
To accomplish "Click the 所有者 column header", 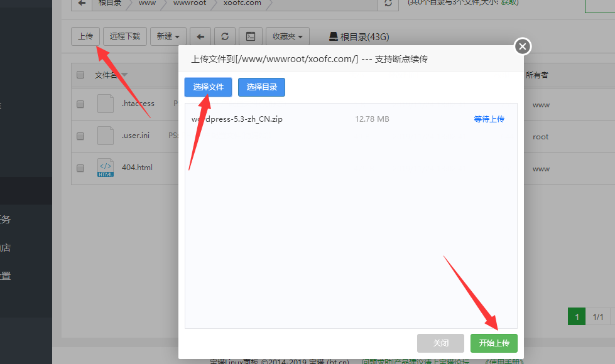I will point(536,75).
